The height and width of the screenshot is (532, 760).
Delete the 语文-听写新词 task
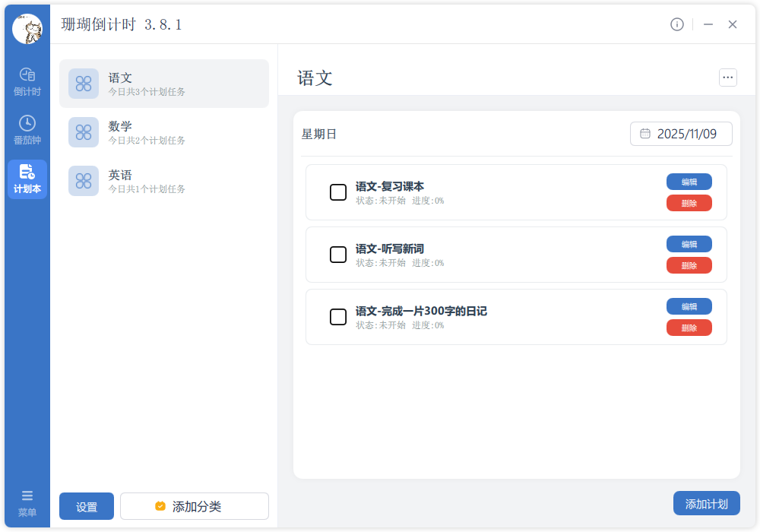point(689,265)
